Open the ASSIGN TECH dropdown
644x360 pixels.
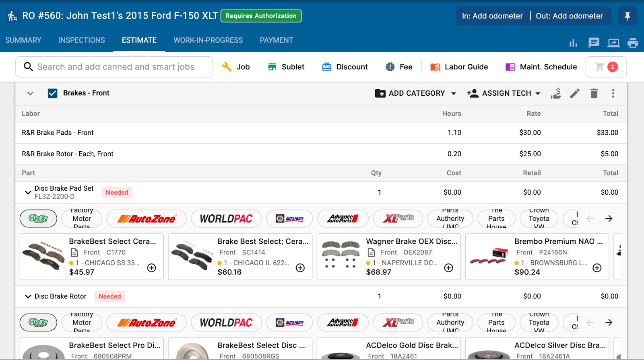click(503, 93)
